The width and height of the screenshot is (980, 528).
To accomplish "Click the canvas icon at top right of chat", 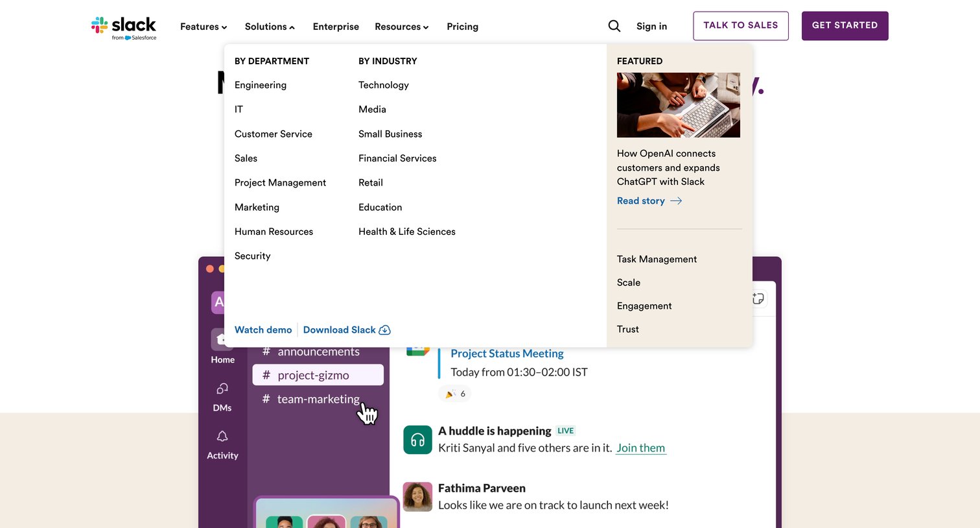I will click(758, 298).
